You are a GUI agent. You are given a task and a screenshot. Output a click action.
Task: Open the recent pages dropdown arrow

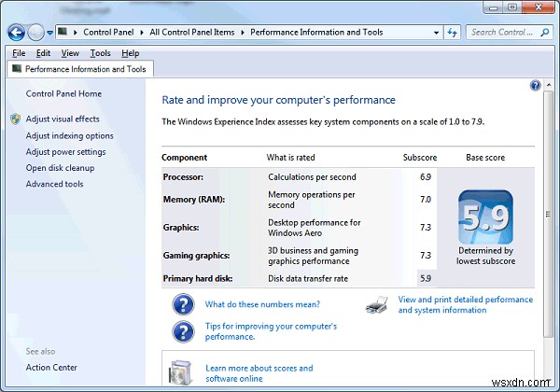[x=50, y=33]
